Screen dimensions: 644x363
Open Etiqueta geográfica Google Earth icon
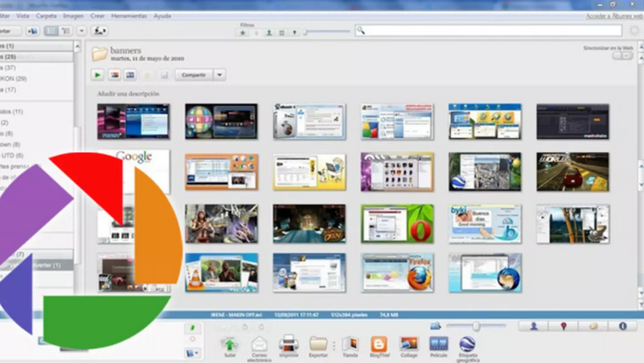[468, 344]
